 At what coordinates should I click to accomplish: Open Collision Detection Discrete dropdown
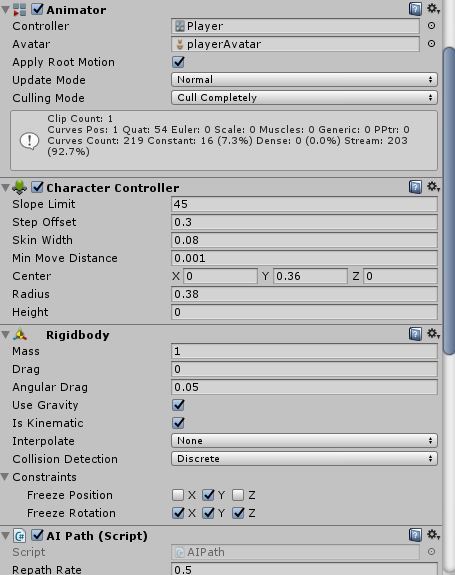pos(304,458)
